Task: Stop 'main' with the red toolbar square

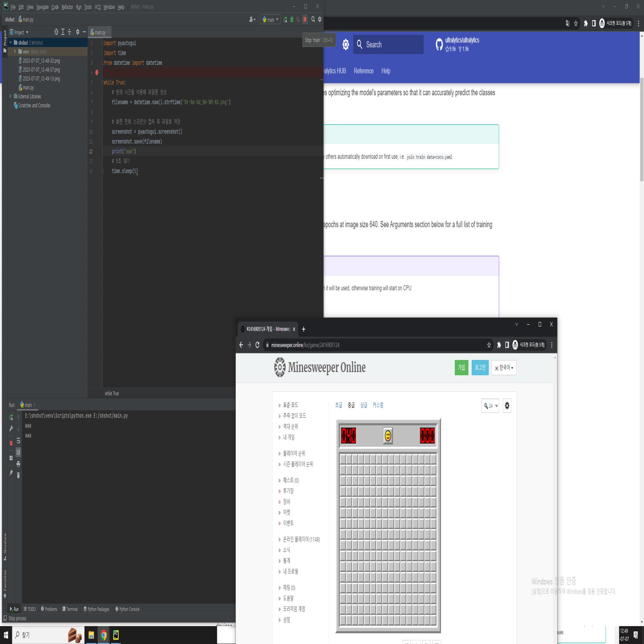Action: tap(305, 19)
